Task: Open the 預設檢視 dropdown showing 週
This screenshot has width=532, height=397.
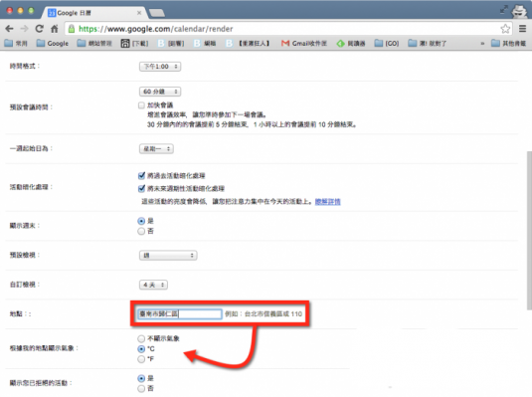Action: 168,255
